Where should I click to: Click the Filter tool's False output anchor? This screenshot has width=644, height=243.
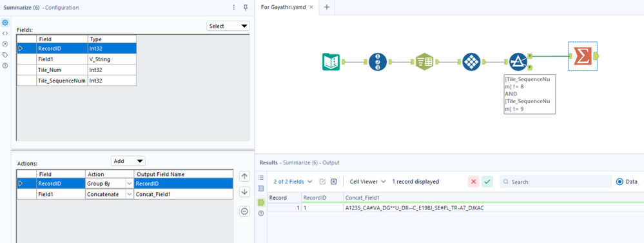[x=531, y=67]
